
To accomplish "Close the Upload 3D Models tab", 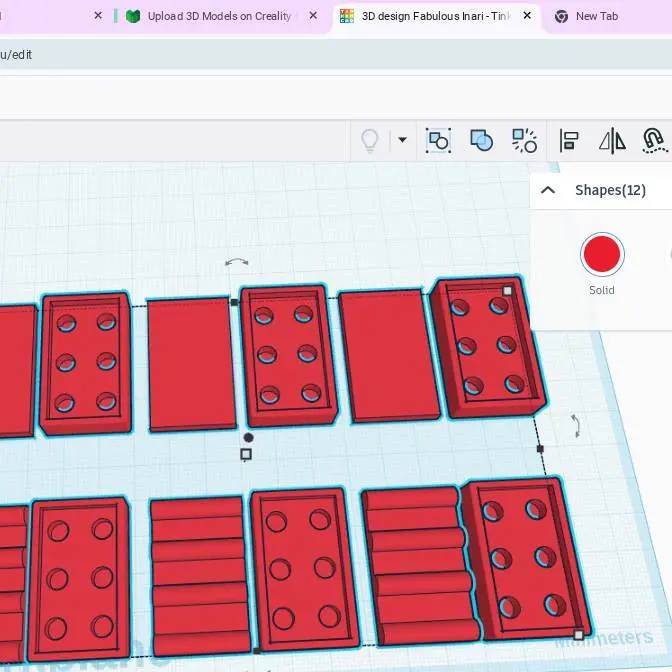I will point(314,16).
